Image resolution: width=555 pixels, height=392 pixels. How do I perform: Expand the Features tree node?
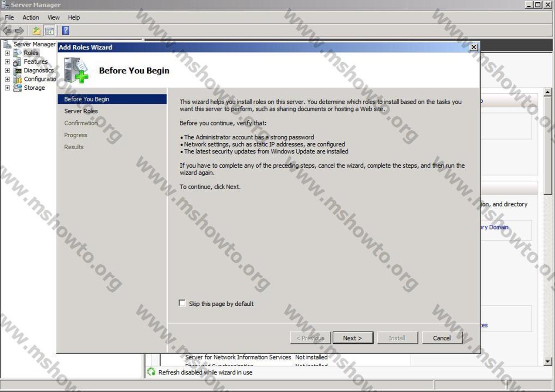point(7,62)
